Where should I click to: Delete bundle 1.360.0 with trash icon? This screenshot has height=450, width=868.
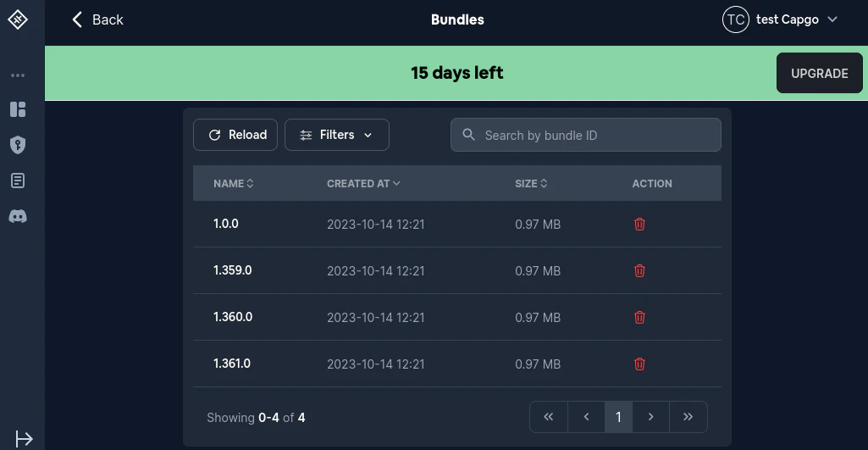click(640, 317)
